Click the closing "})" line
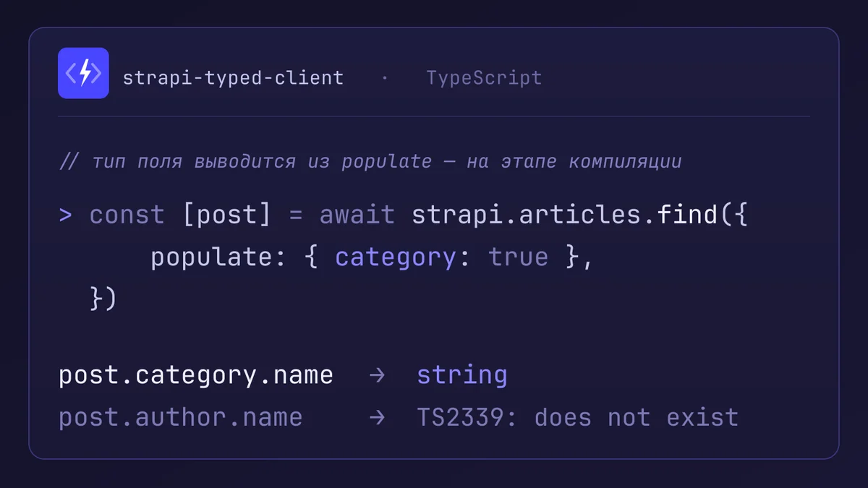Screen dimensions: 868x488 pos(103,298)
